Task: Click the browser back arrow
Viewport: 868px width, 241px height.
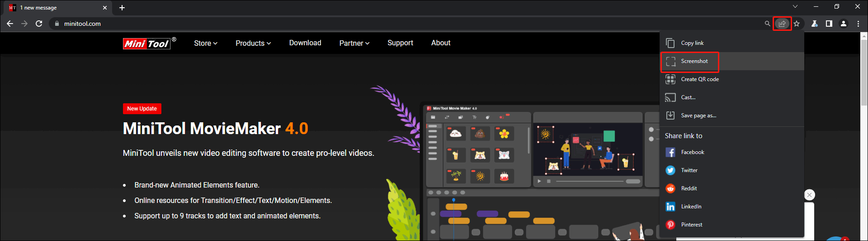Action: pyautogui.click(x=10, y=24)
